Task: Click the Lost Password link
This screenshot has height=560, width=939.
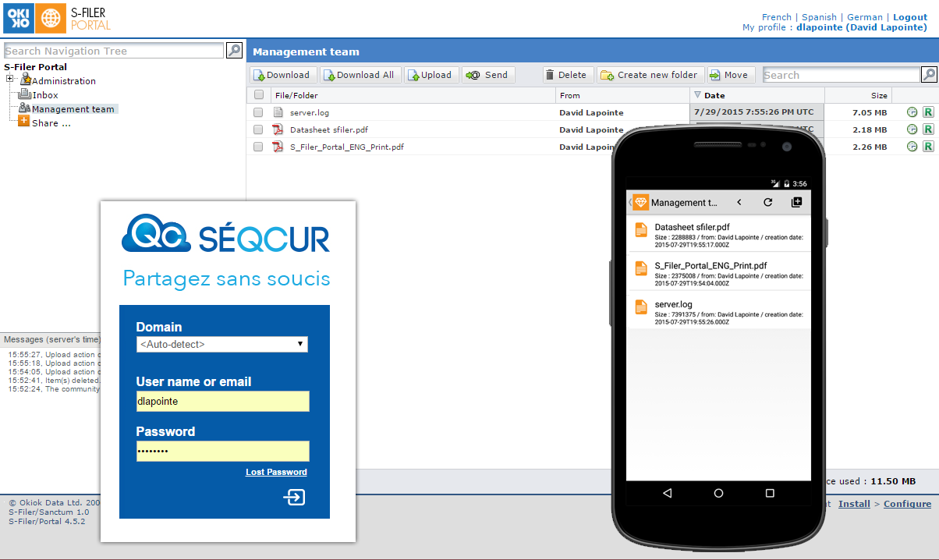Action: coord(276,472)
